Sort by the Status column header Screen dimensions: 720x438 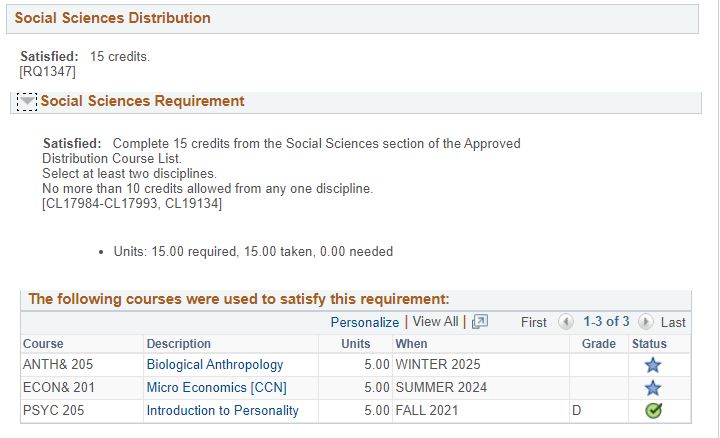point(649,343)
